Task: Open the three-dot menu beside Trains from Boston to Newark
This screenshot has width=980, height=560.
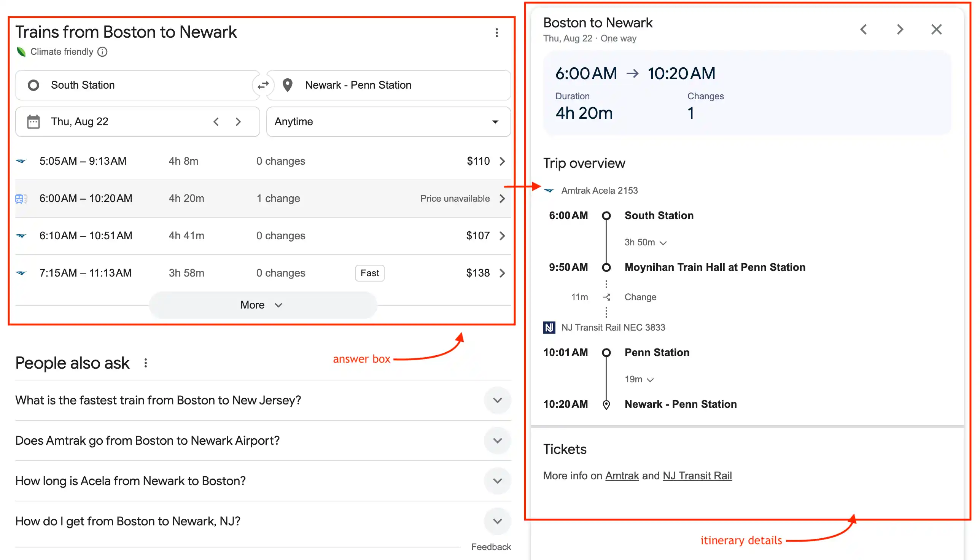Action: [496, 33]
